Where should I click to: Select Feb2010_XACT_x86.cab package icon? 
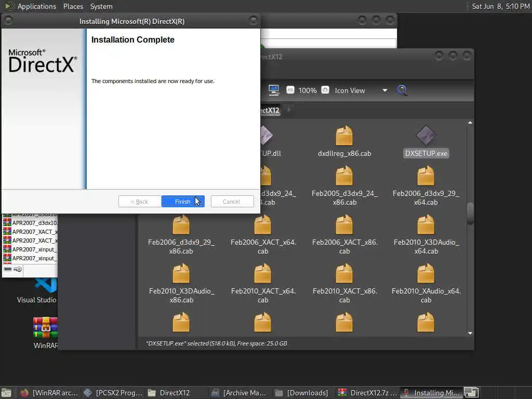point(344,273)
